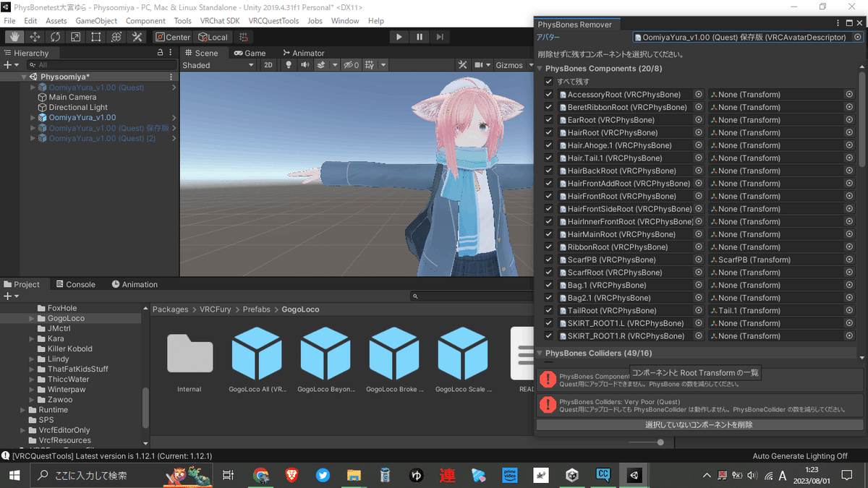Expand the PhysBones Colliders (49/16) section
The image size is (868, 488).
point(539,353)
